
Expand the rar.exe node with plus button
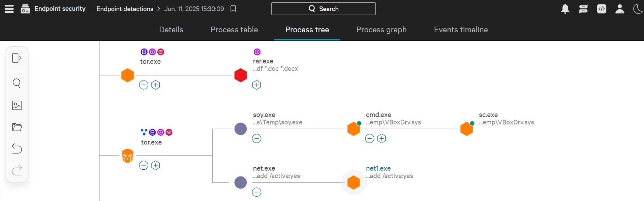pyautogui.click(x=256, y=85)
